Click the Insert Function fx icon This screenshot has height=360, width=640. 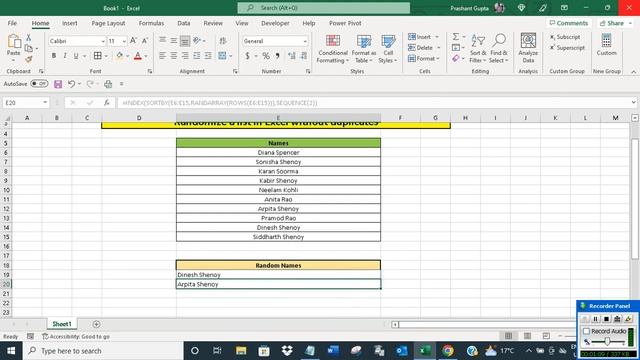coord(107,102)
